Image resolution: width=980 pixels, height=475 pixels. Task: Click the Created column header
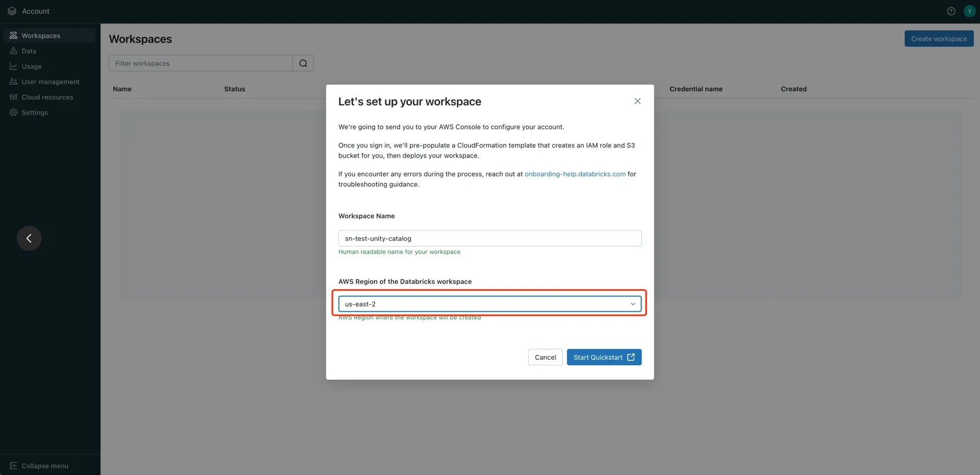point(794,89)
